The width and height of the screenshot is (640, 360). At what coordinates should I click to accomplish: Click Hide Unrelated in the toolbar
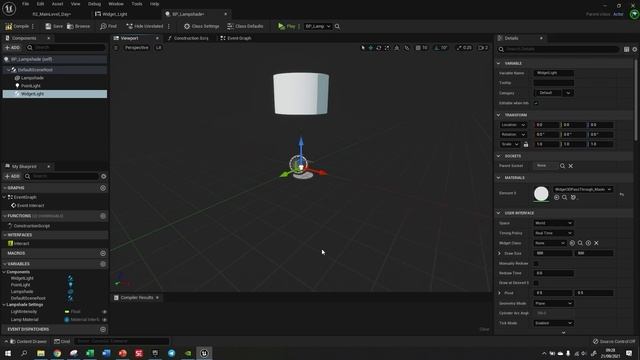(x=144, y=26)
